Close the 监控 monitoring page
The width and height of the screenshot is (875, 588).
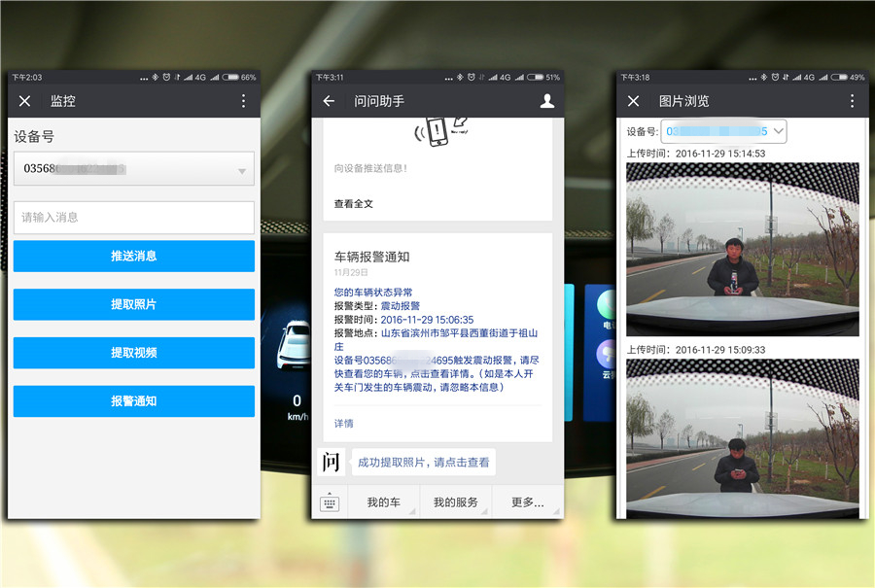(x=25, y=101)
